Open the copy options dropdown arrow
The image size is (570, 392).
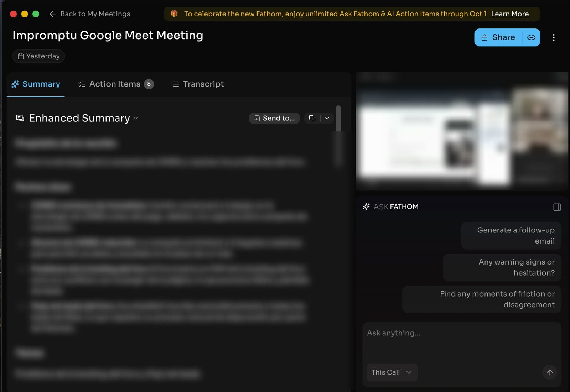click(327, 118)
